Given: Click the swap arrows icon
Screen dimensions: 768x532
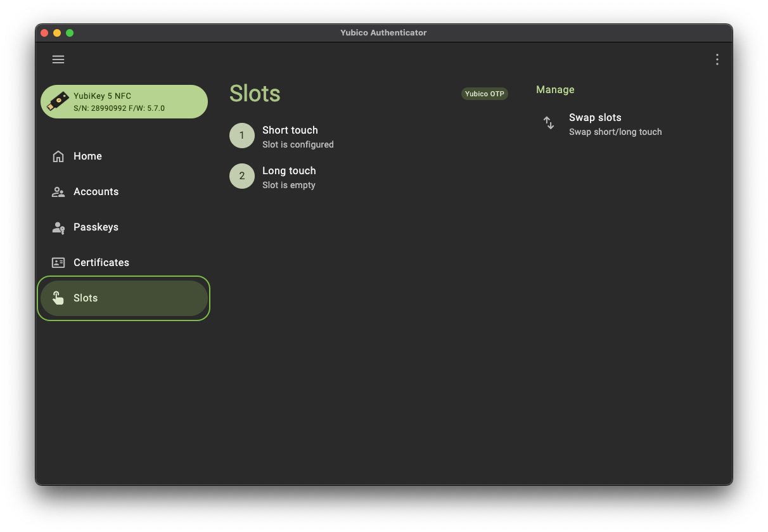Looking at the screenshot, I should click(x=549, y=123).
